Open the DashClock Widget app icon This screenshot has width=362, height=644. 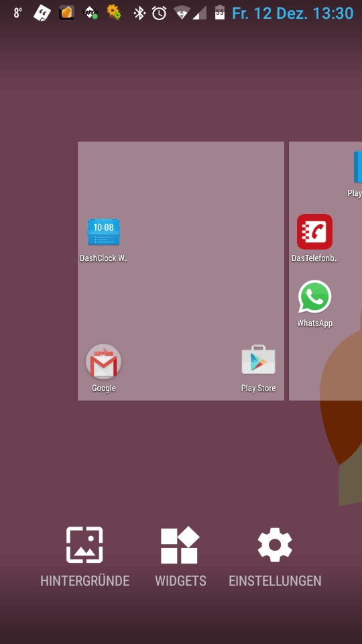[103, 232]
